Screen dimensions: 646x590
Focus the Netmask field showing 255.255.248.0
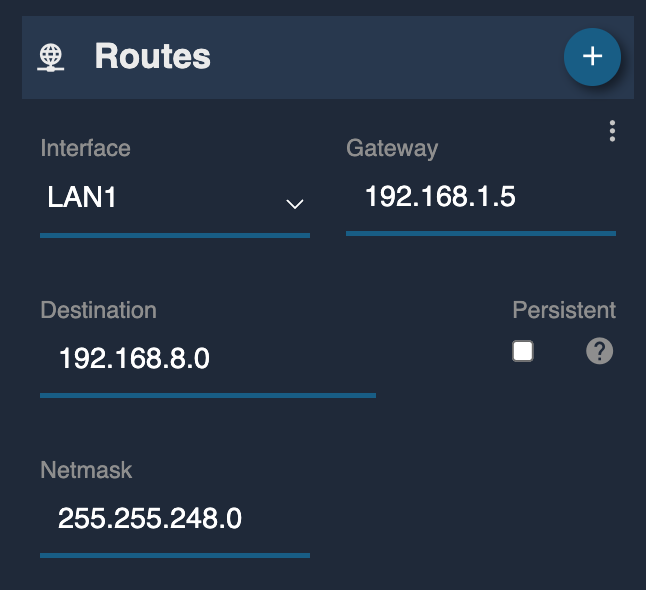[175, 518]
